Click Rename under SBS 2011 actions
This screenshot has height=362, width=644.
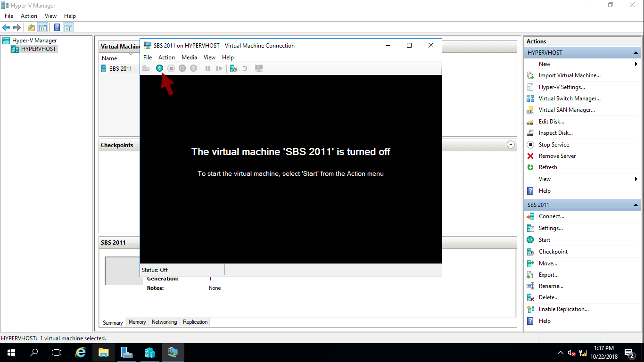(551, 286)
